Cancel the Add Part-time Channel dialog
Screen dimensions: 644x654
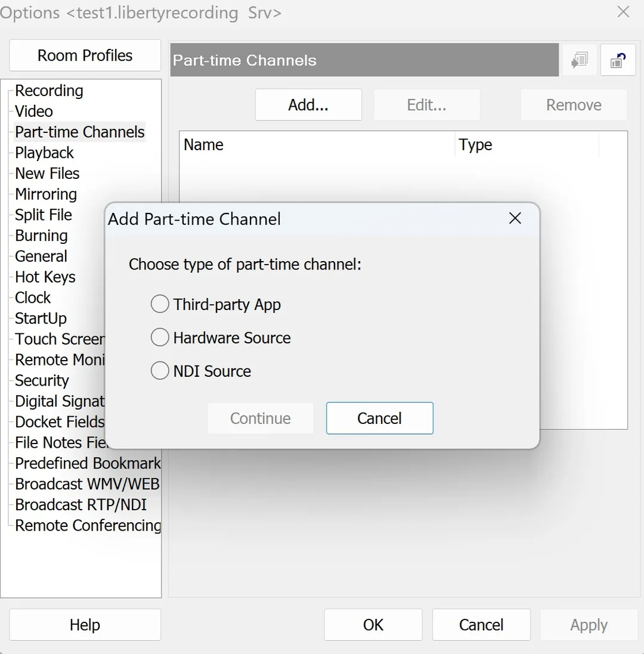[x=380, y=418]
